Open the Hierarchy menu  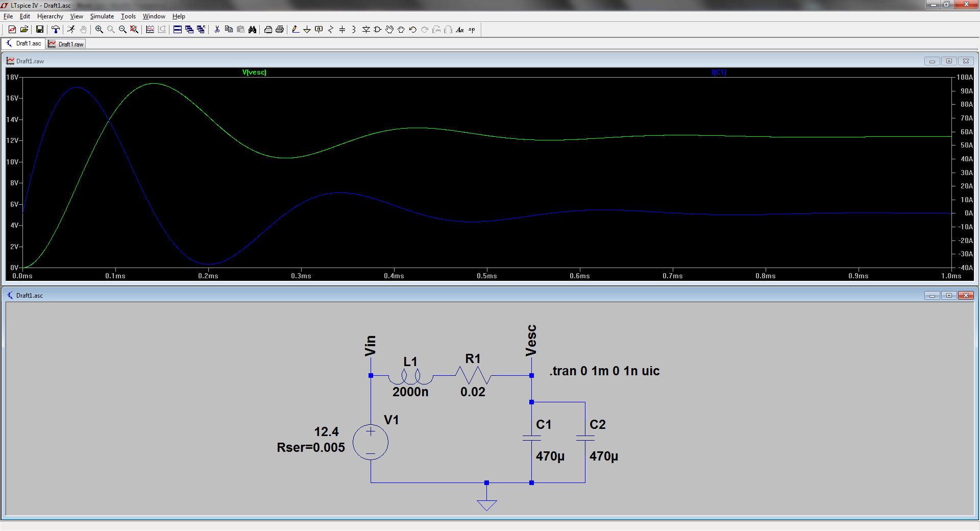pos(50,16)
